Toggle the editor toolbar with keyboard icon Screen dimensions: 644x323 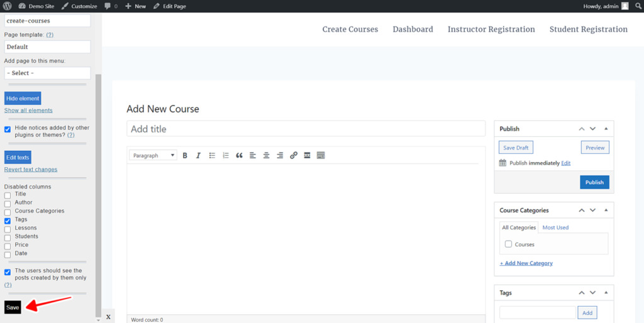tap(321, 156)
